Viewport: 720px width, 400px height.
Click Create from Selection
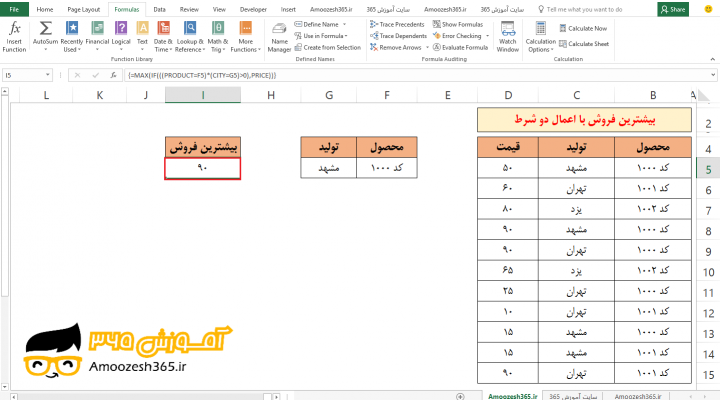click(x=327, y=47)
